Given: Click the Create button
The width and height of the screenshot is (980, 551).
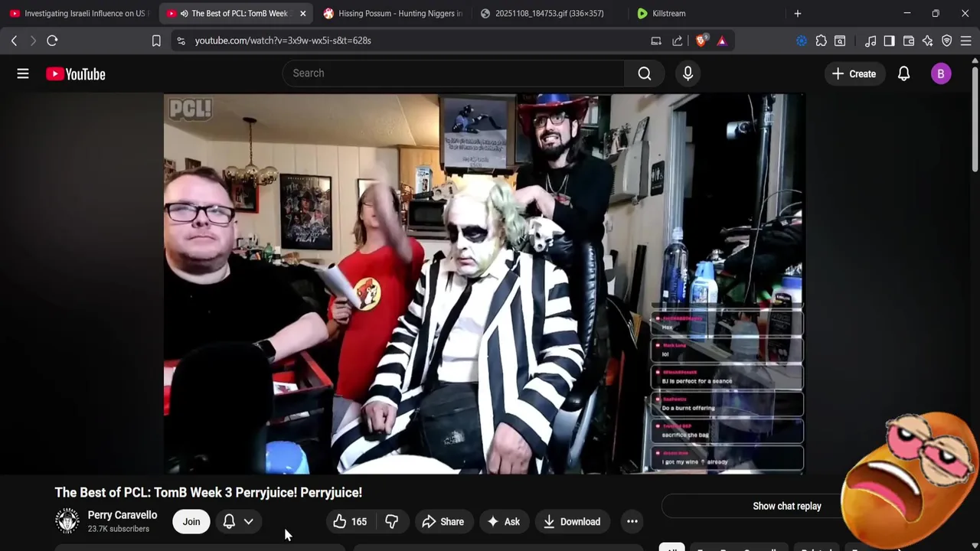Looking at the screenshot, I should (x=854, y=73).
